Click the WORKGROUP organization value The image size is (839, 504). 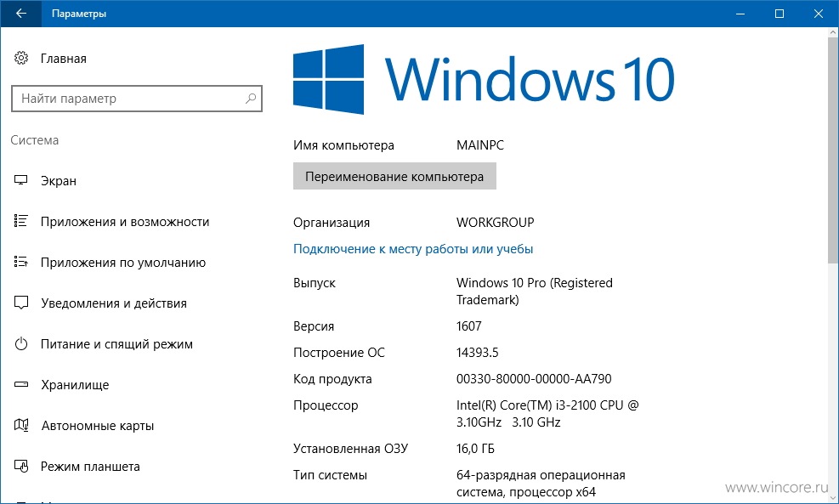(495, 222)
